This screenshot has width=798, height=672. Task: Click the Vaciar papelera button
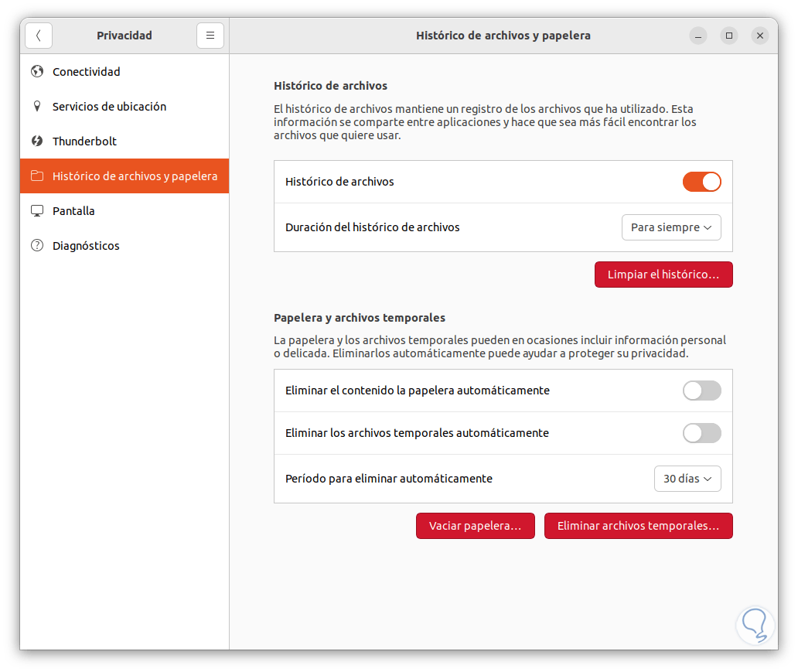pos(476,526)
